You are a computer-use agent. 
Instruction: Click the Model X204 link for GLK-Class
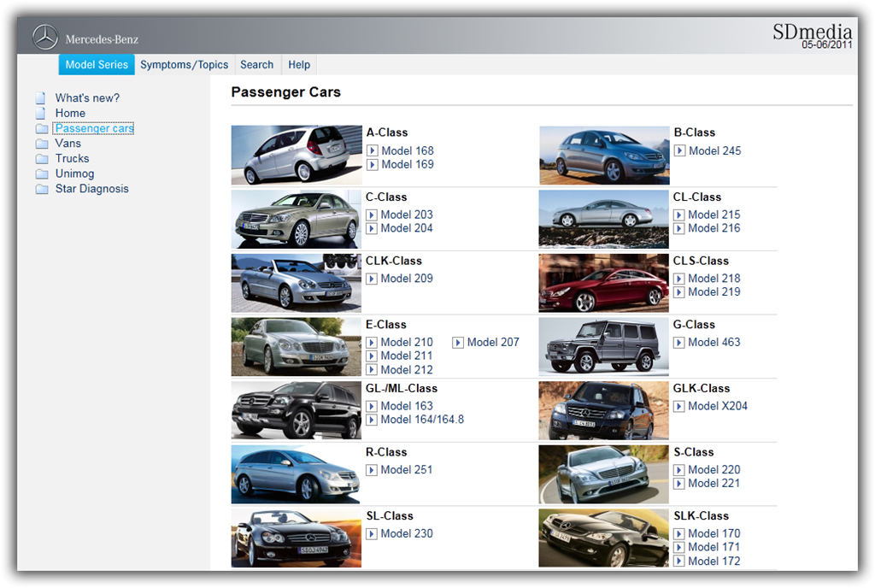[x=718, y=406]
